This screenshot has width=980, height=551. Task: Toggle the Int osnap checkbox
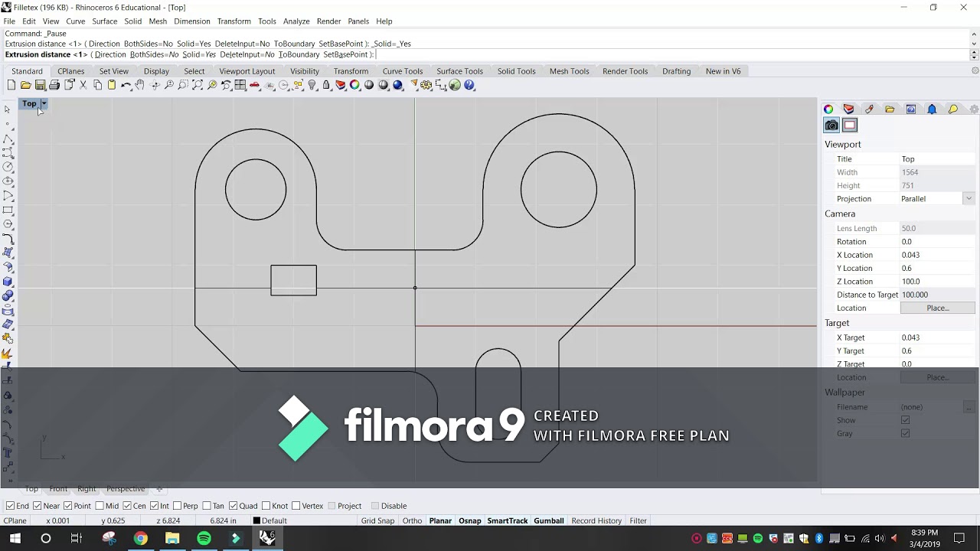[155, 506]
